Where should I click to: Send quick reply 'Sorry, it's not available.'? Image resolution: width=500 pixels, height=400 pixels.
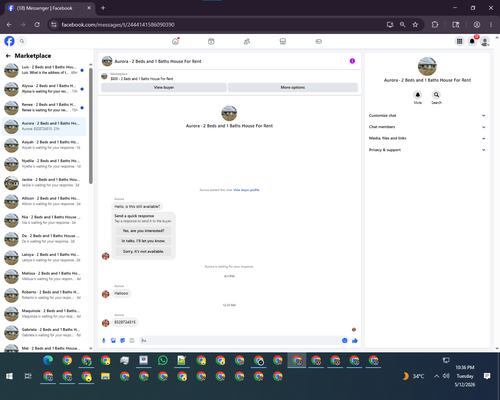(x=143, y=251)
